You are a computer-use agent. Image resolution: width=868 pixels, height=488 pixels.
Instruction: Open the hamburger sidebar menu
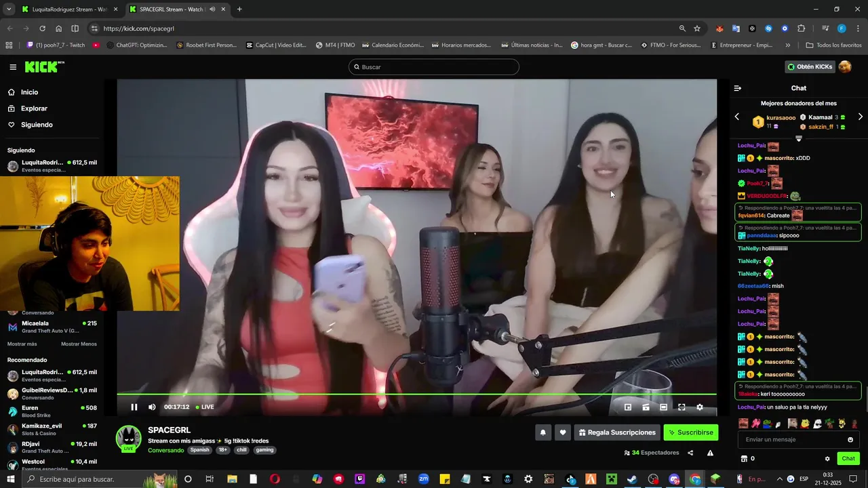coord(13,67)
